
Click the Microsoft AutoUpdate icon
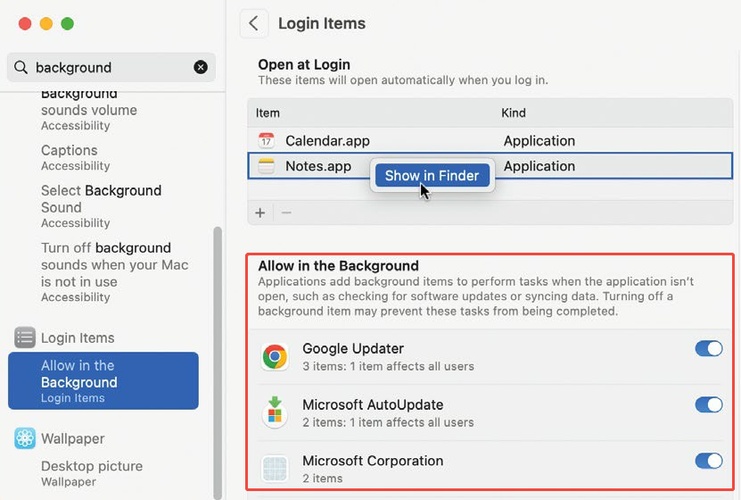275,412
